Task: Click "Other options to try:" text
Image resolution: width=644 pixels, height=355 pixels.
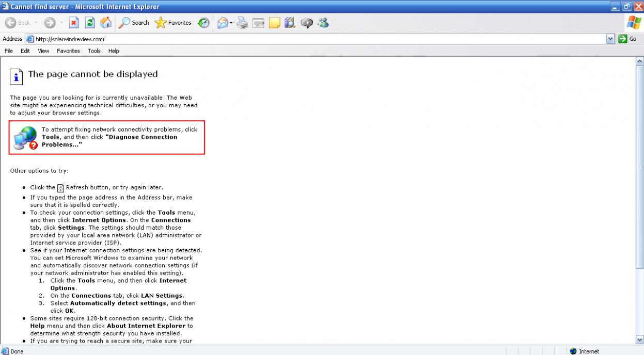Action: 39,171
